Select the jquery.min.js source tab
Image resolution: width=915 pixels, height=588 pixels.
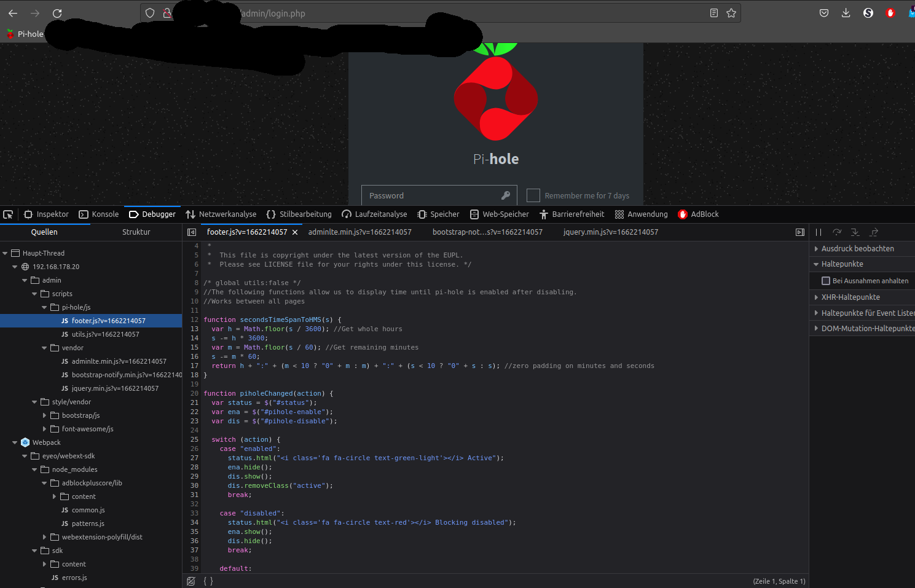(610, 232)
